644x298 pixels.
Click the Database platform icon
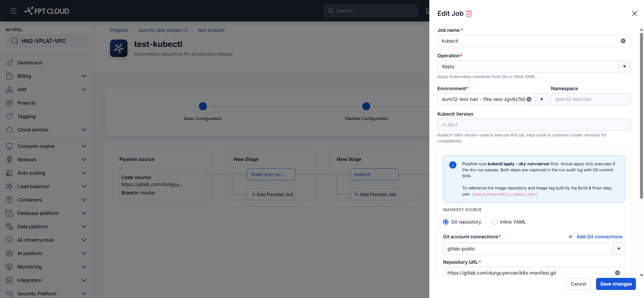(9, 213)
